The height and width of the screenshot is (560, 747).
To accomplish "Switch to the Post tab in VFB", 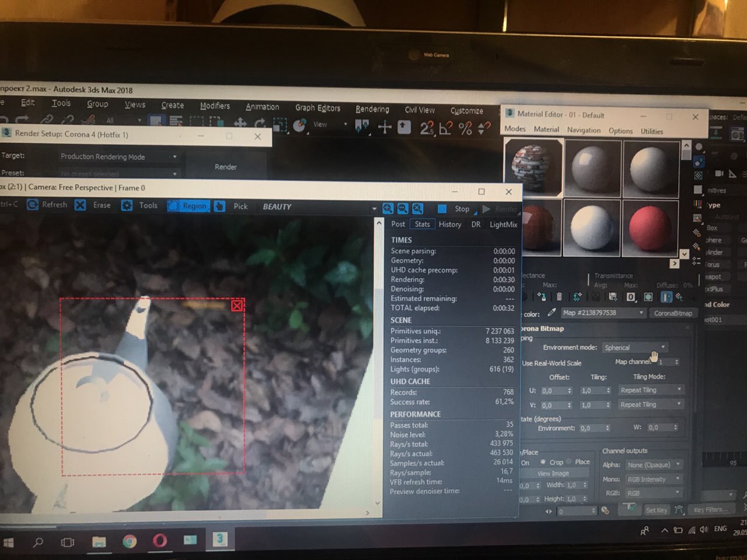I will tap(398, 224).
